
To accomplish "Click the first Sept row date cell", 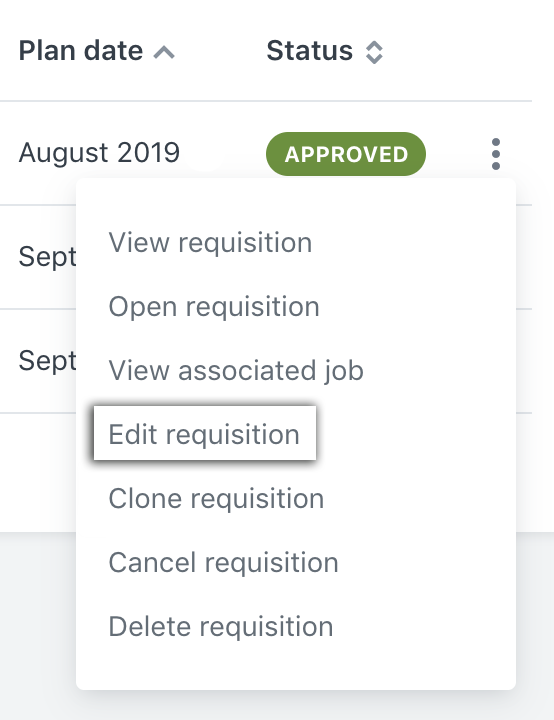I will [47, 257].
